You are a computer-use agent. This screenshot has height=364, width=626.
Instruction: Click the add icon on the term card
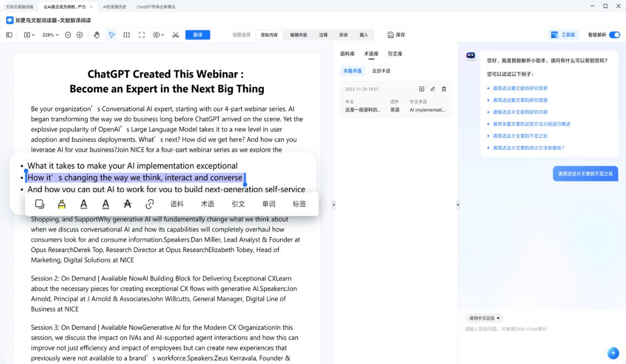[421, 89]
